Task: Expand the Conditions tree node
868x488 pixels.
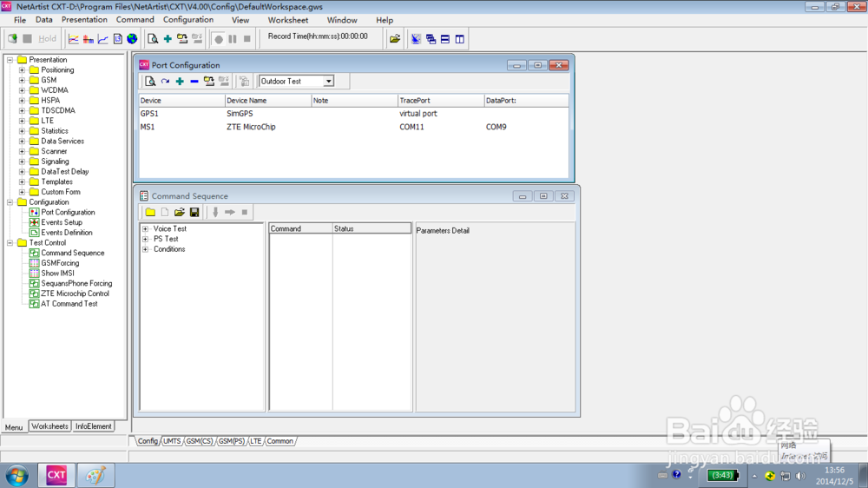Action: pos(146,249)
